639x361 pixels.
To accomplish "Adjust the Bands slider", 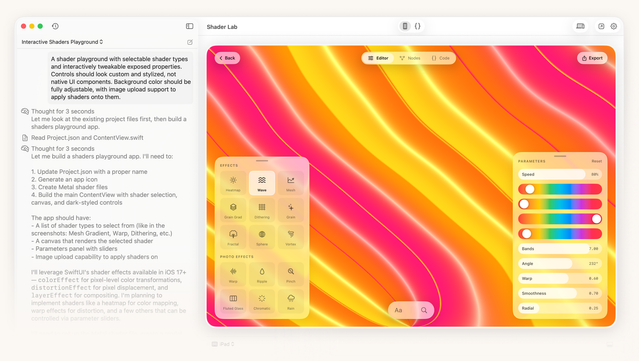I will (x=560, y=249).
